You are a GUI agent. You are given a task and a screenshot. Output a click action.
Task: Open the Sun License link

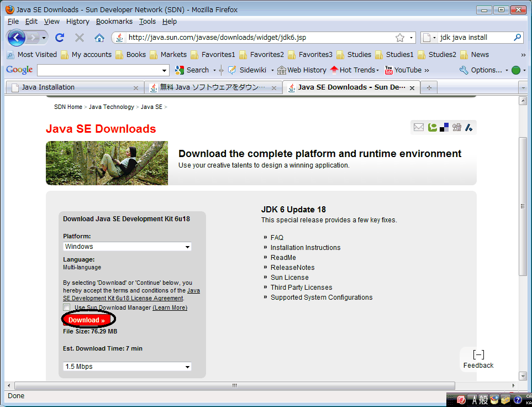coord(289,278)
